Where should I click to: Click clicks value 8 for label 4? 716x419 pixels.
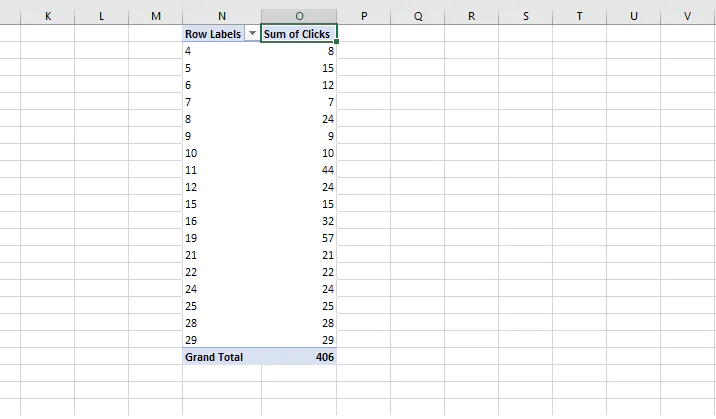point(299,51)
